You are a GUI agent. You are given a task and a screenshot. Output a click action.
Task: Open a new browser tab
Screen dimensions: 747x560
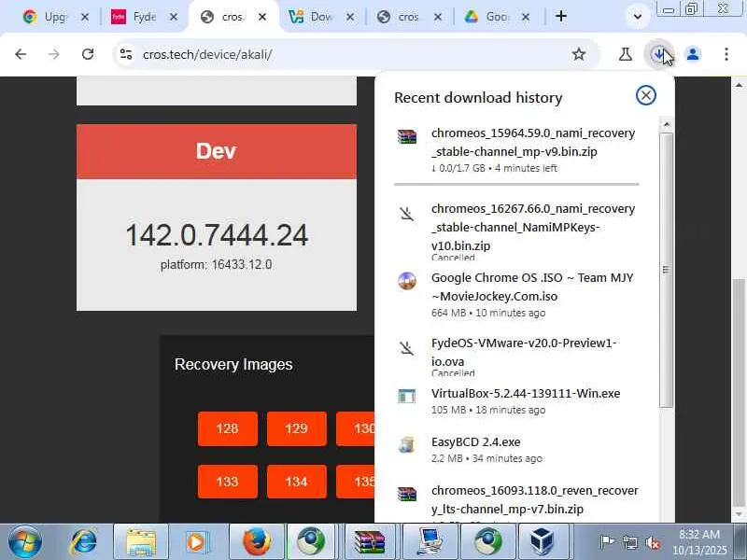[561, 17]
